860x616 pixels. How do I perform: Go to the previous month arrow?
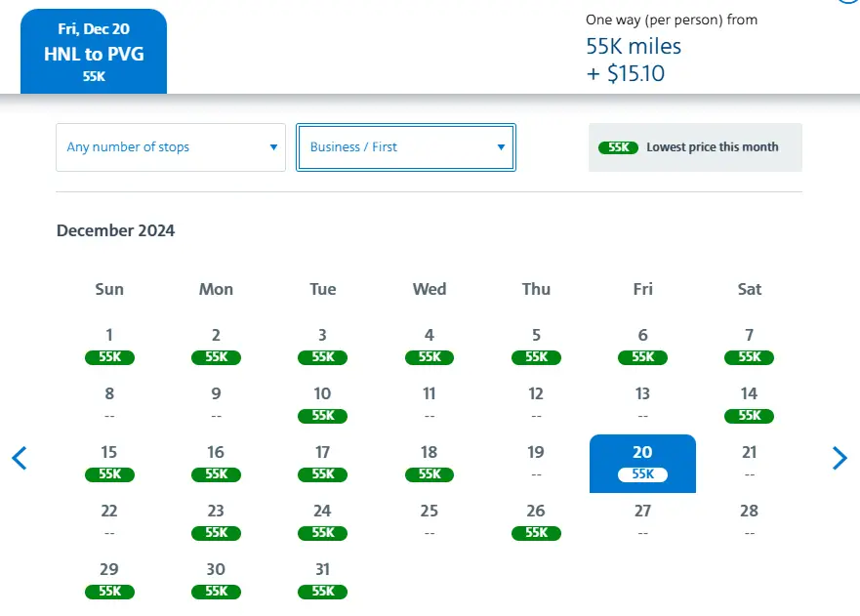click(20, 458)
